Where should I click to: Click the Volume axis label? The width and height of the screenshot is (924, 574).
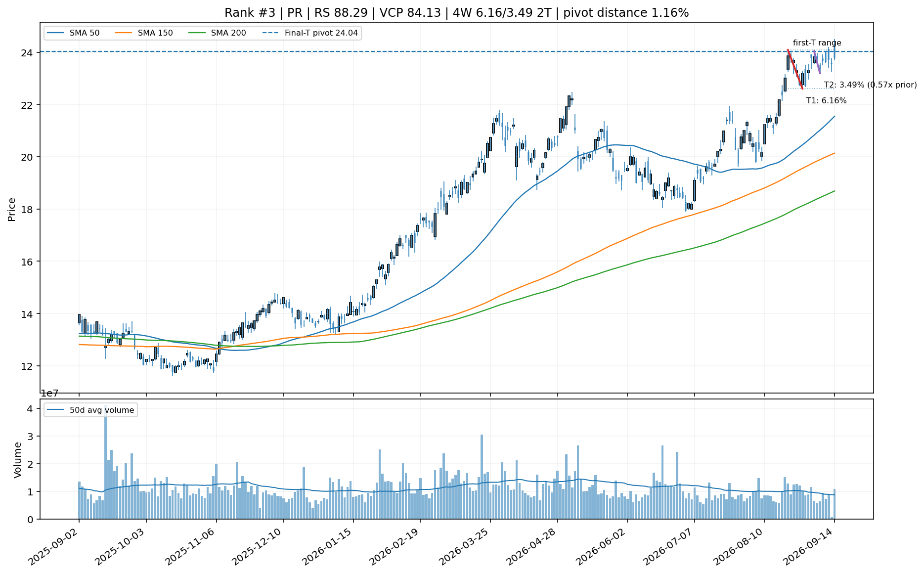tap(18, 460)
